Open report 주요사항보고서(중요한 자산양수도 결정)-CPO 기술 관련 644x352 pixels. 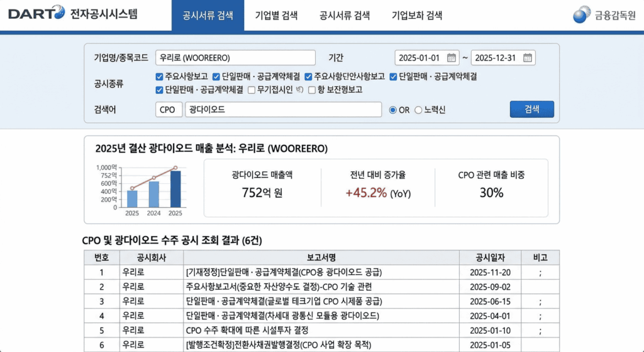279,287
